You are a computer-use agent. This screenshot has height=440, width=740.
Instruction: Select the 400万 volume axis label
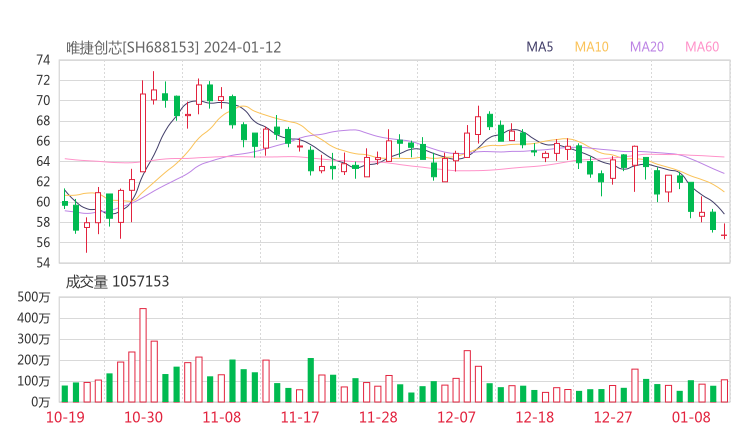pyautogui.click(x=34, y=318)
